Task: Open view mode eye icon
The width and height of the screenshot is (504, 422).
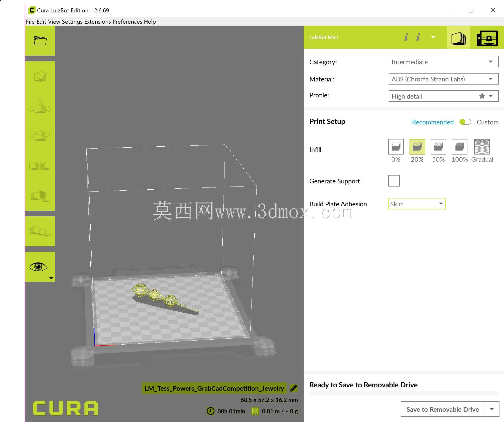Action: pyautogui.click(x=38, y=267)
